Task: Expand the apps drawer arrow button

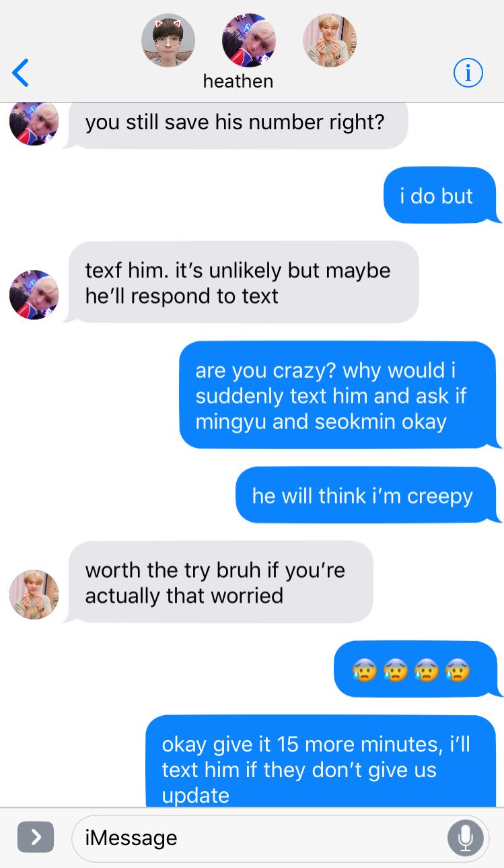Action: tap(36, 837)
